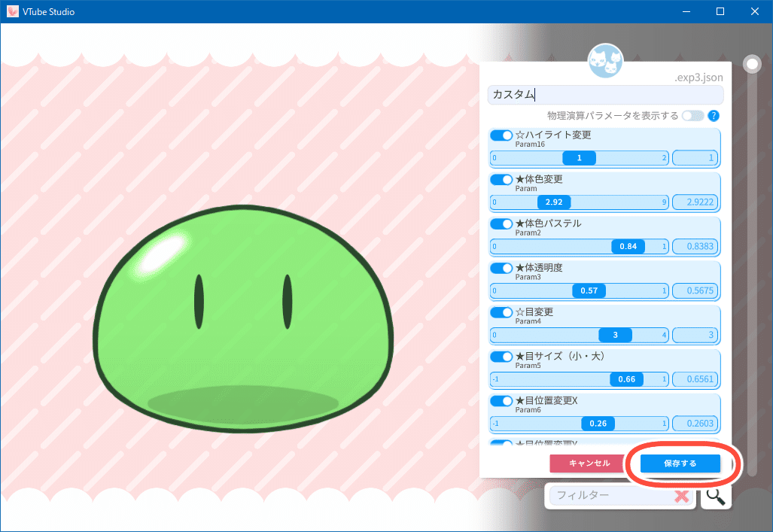The height and width of the screenshot is (532, 773).
Task: Disable the ☆ハイライト変更 parameter toggle
Action: point(501,135)
